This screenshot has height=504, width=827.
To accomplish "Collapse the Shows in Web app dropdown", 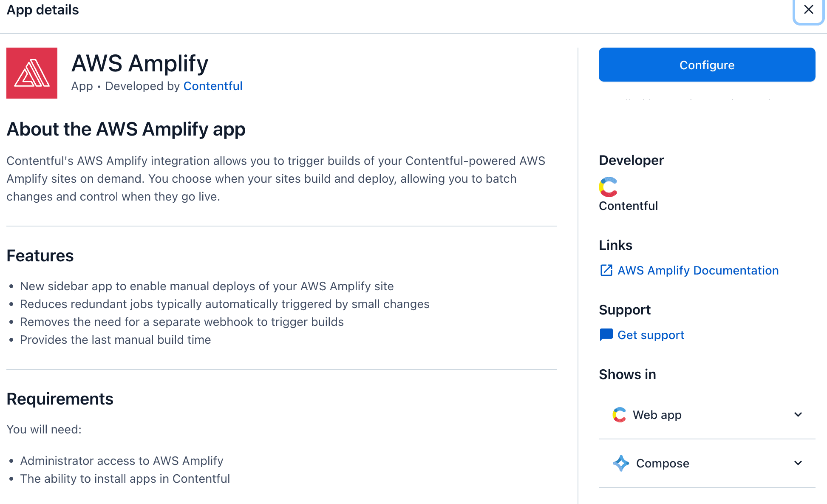I will tap(798, 414).
